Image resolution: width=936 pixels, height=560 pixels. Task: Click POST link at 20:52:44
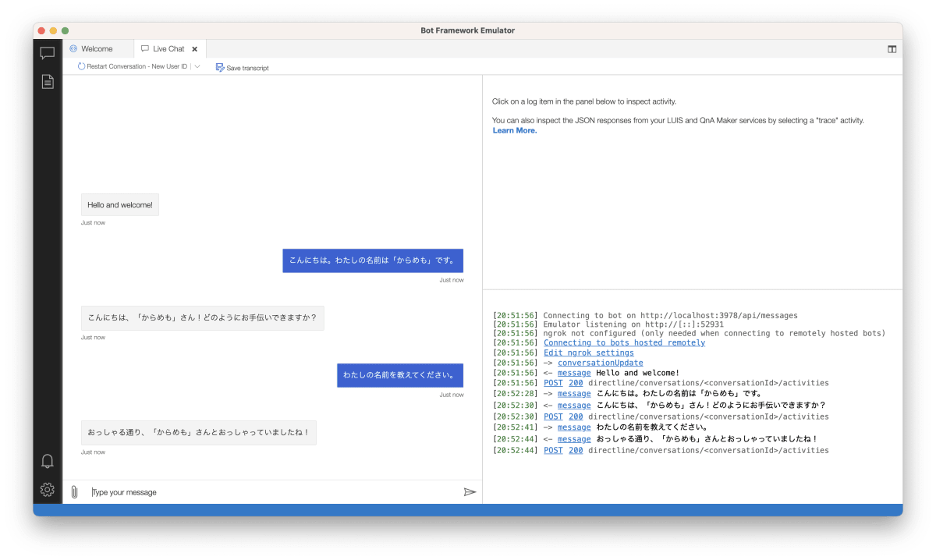553,450
